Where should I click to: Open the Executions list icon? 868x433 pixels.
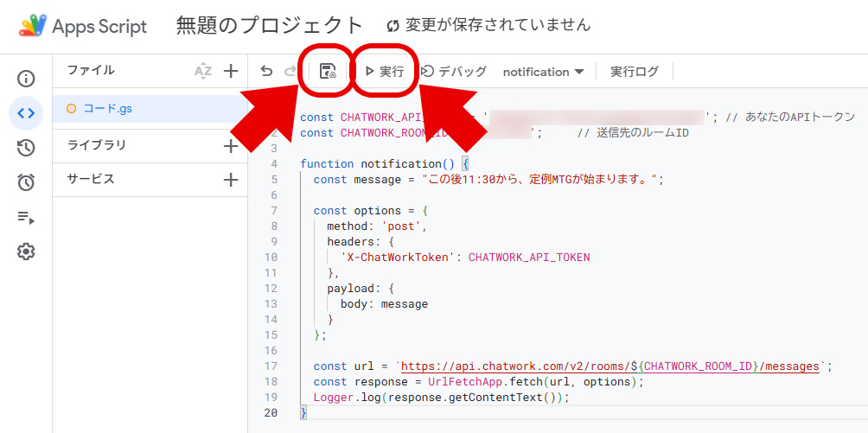click(x=26, y=217)
